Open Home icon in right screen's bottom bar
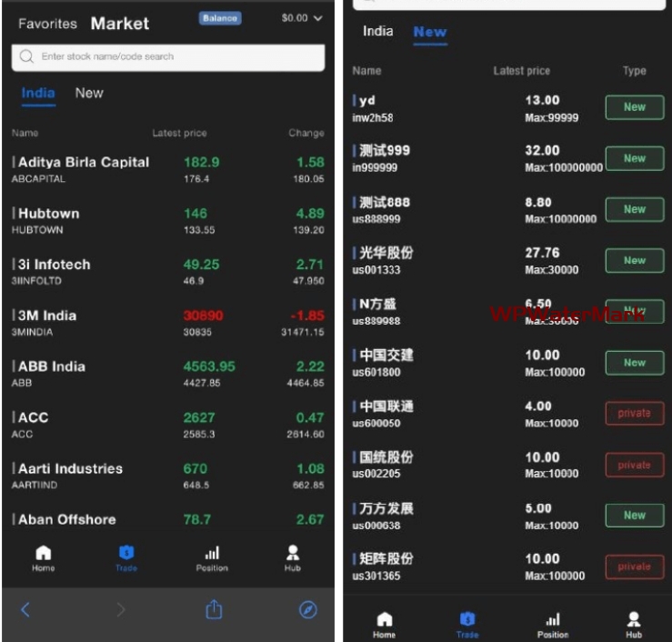This screenshot has width=672, height=642. pyautogui.click(x=385, y=619)
